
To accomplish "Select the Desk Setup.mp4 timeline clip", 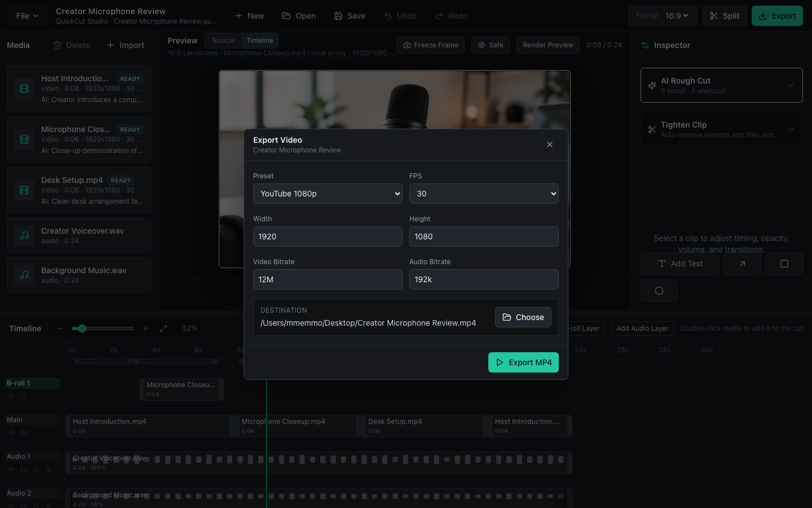I will coord(423,426).
